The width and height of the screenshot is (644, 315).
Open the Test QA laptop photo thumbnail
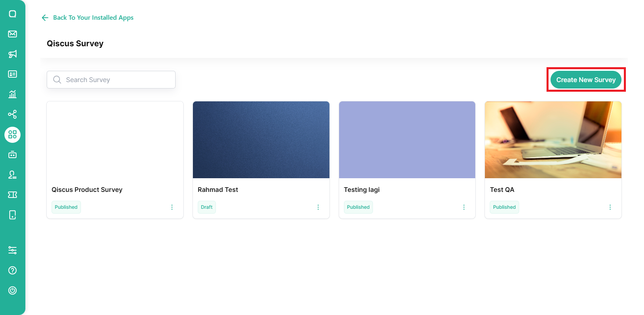coord(553,140)
